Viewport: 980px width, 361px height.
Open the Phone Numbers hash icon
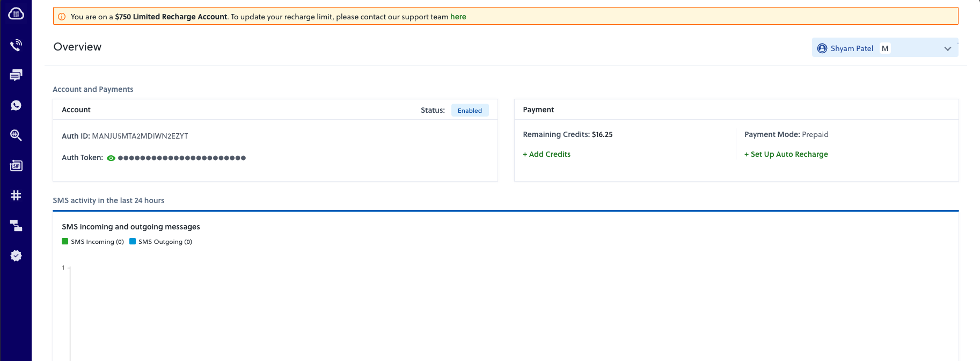[16, 196]
